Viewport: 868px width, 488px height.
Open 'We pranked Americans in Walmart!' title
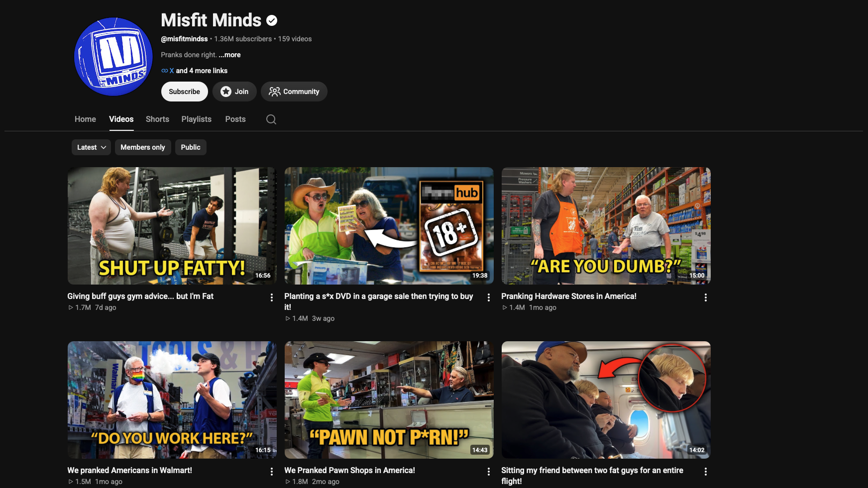tap(130, 470)
